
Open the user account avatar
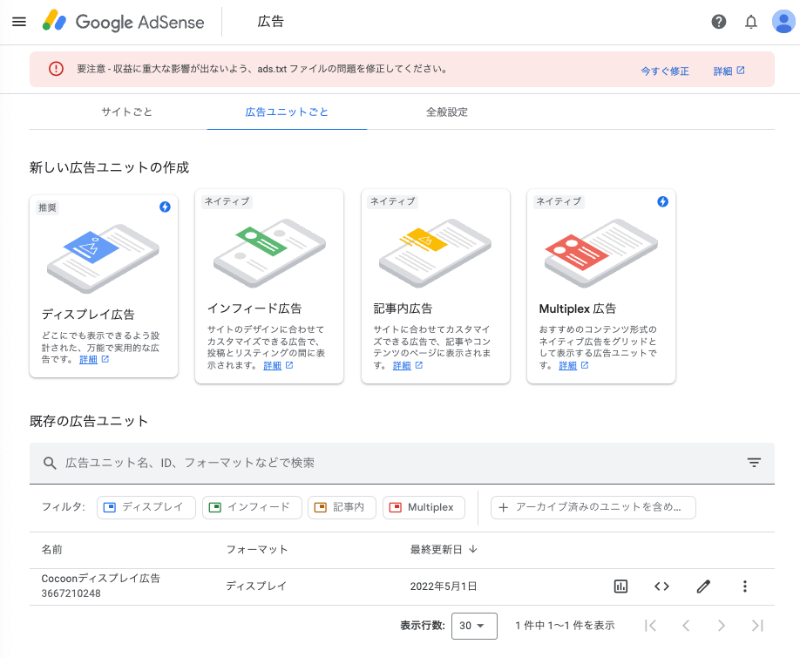pos(783,22)
